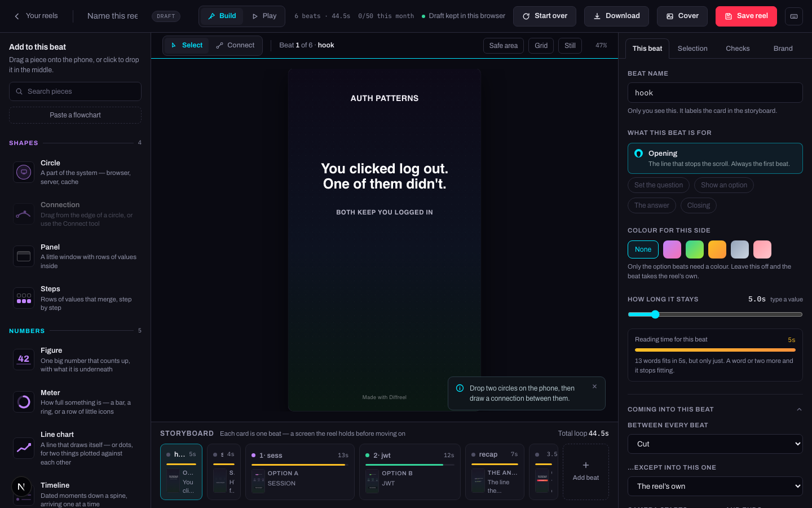Image resolution: width=812 pixels, height=508 pixels.
Task: Choose the Closing purpose
Action: click(x=699, y=205)
